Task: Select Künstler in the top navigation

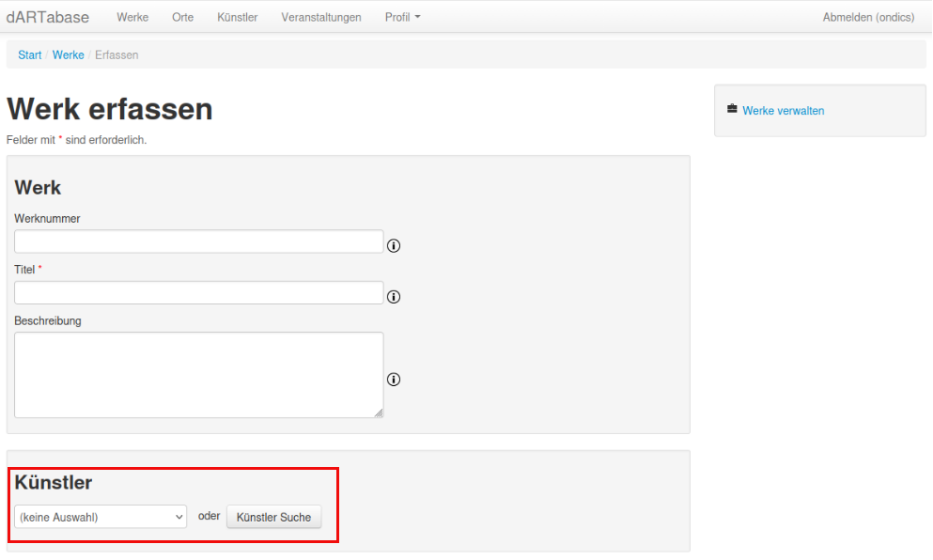Action: (237, 17)
